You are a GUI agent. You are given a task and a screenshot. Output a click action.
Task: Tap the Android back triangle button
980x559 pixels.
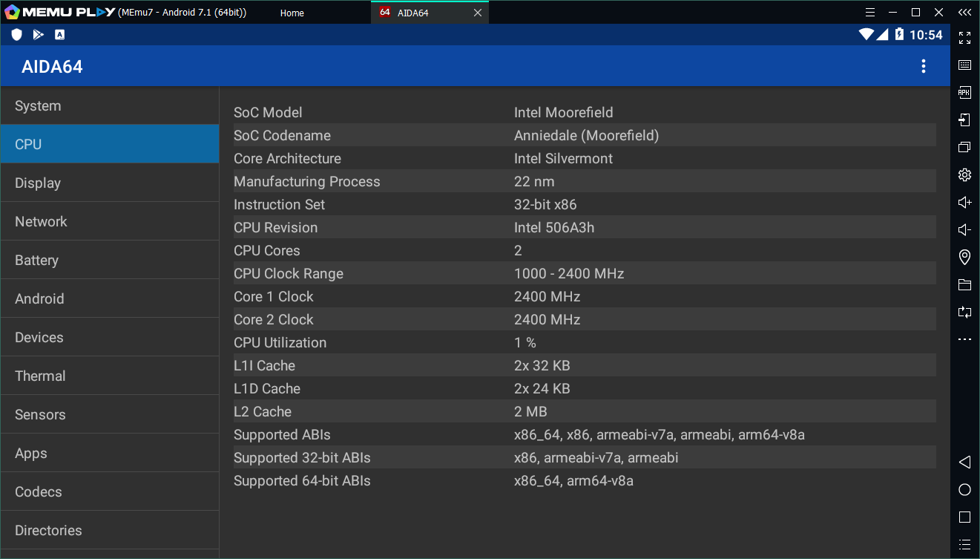click(964, 462)
